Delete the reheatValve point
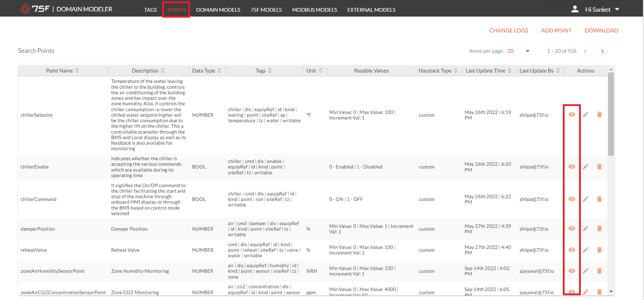The width and height of the screenshot is (644, 300). 599,250
